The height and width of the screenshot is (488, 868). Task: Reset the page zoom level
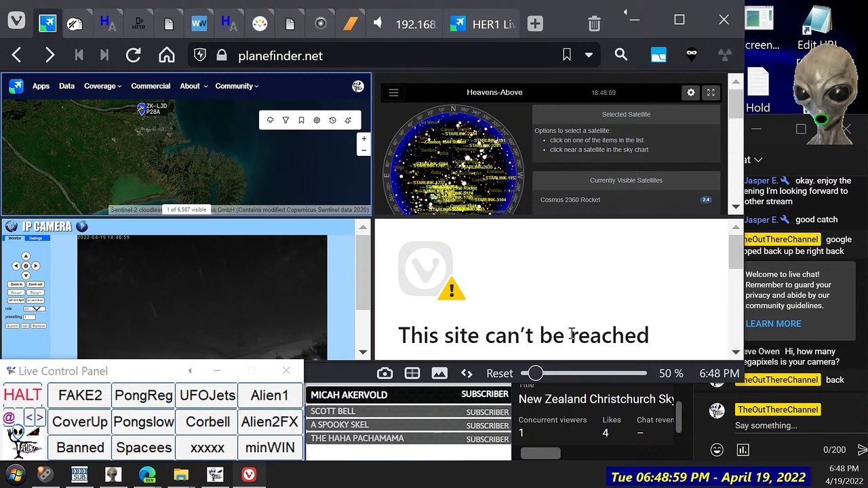pyautogui.click(x=500, y=373)
